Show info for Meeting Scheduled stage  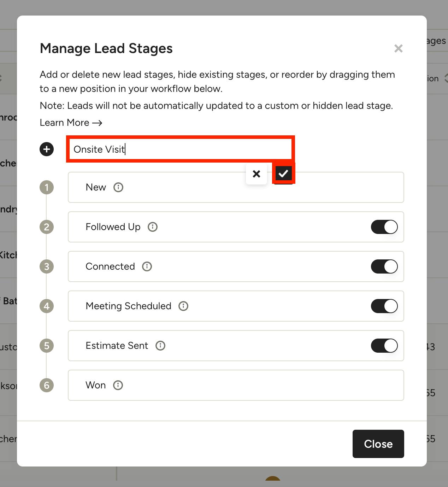point(183,306)
